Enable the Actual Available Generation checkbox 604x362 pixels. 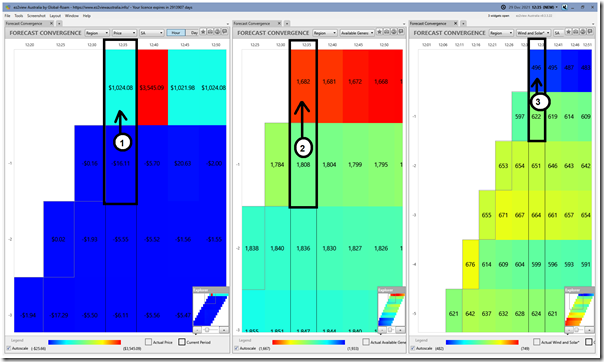[x=366, y=342]
